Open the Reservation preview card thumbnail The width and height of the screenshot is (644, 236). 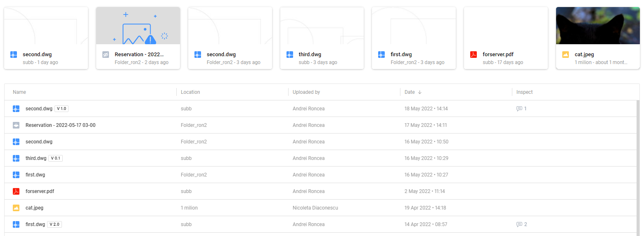138,26
